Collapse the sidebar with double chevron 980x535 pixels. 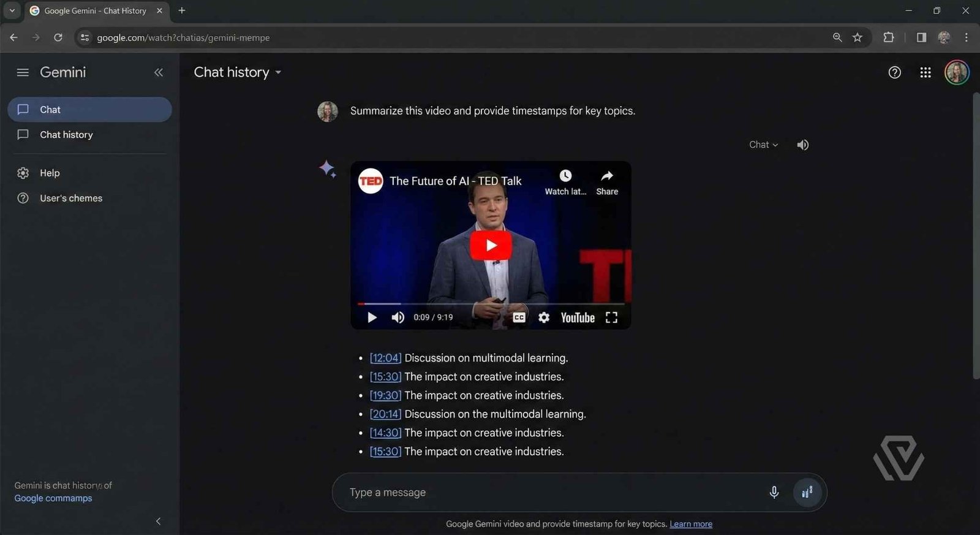coord(159,72)
